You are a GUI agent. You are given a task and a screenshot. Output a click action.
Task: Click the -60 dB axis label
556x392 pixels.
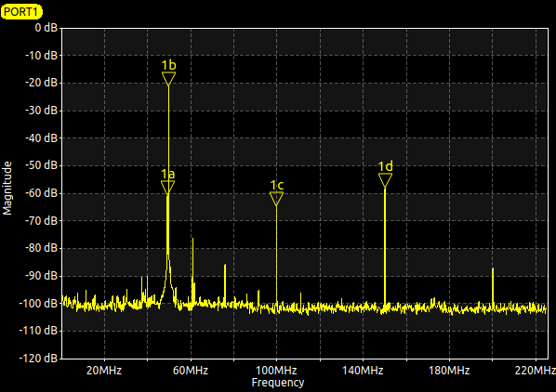[41, 193]
